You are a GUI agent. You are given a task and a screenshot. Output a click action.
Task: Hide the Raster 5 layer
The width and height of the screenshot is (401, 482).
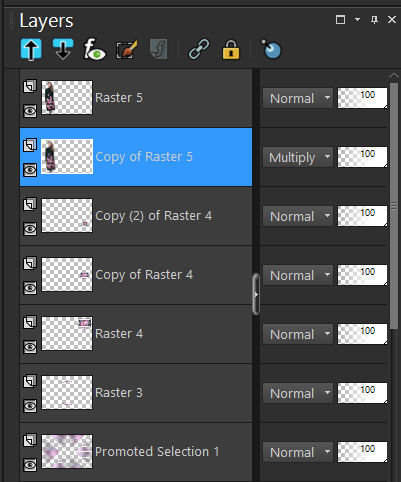tap(30, 111)
